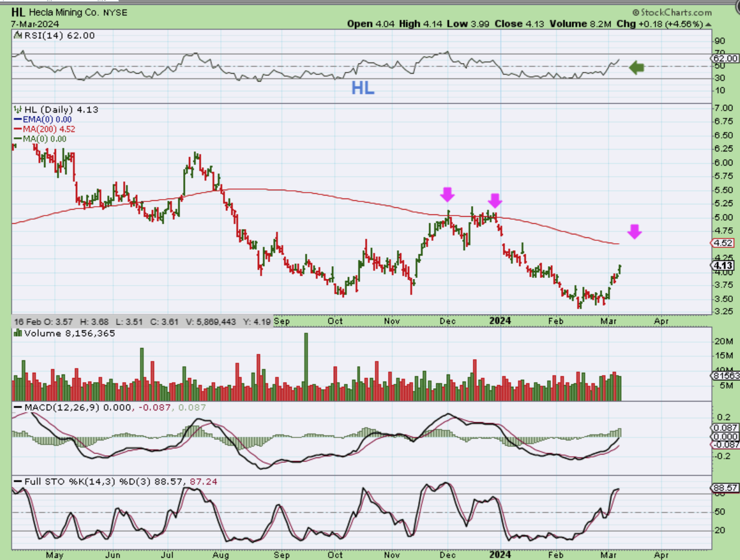Click Aug on the stochastic panel date axis
Screen dimensions: 740x560
tap(220, 555)
